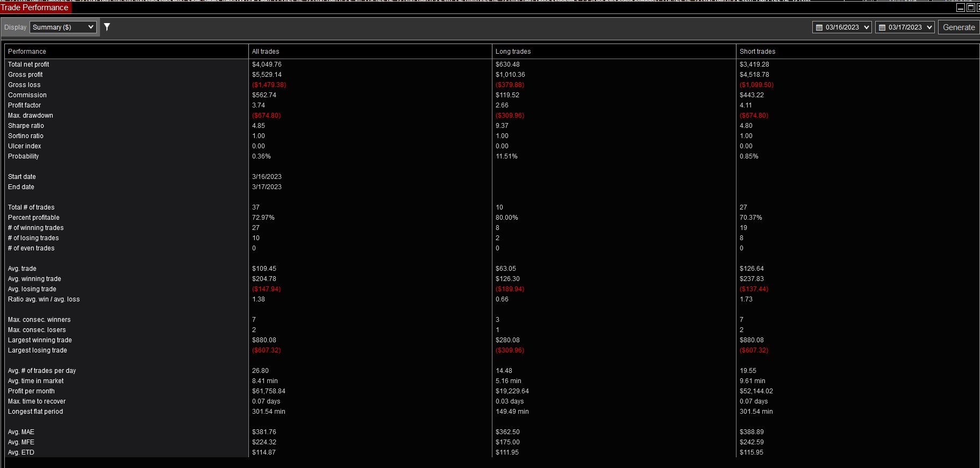Select the # of winning trades label
Viewport: 980px width, 468px height.
coord(36,228)
